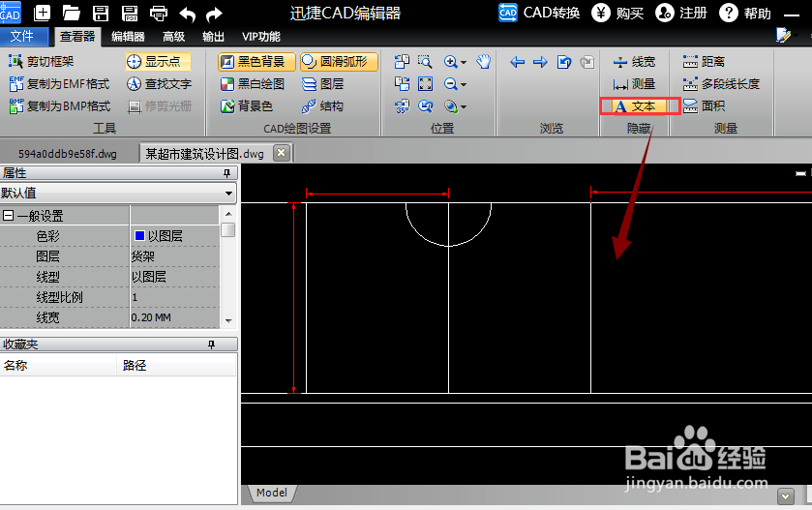Click the 线宽 value 0.20 MM
Screen dimensions: 812x510
point(151,317)
